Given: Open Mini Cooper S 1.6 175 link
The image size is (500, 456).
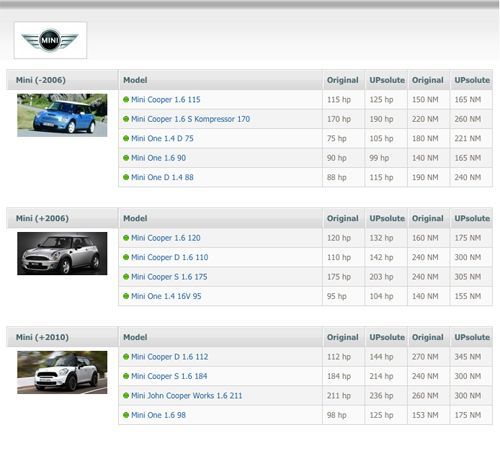Looking at the screenshot, I should [x=169, y=277].
